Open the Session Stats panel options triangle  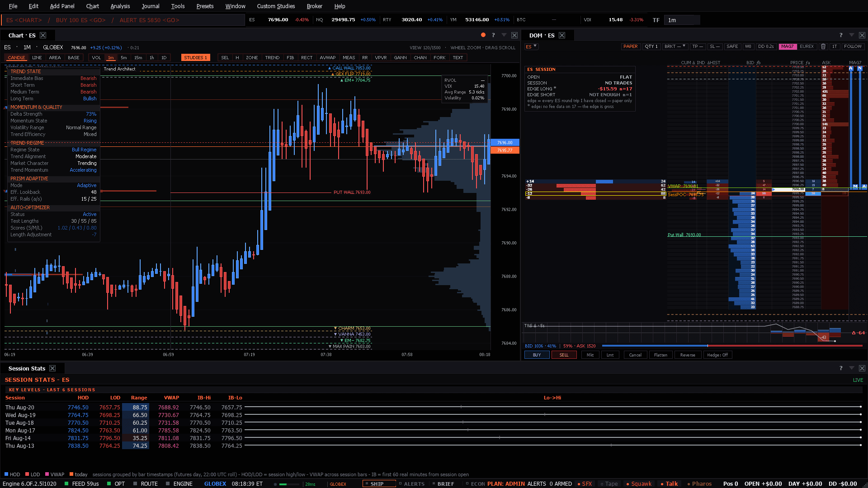click(852, 368)
